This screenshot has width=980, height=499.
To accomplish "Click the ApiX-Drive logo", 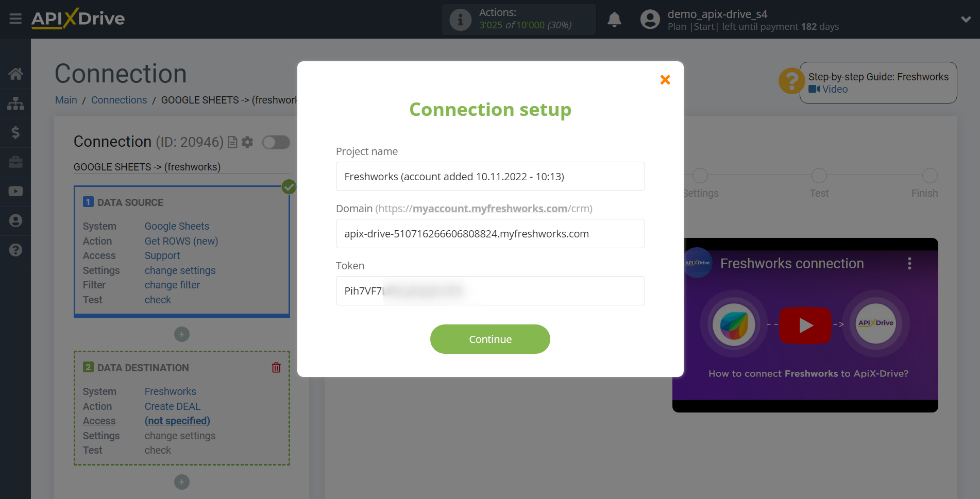I will 78,19.
